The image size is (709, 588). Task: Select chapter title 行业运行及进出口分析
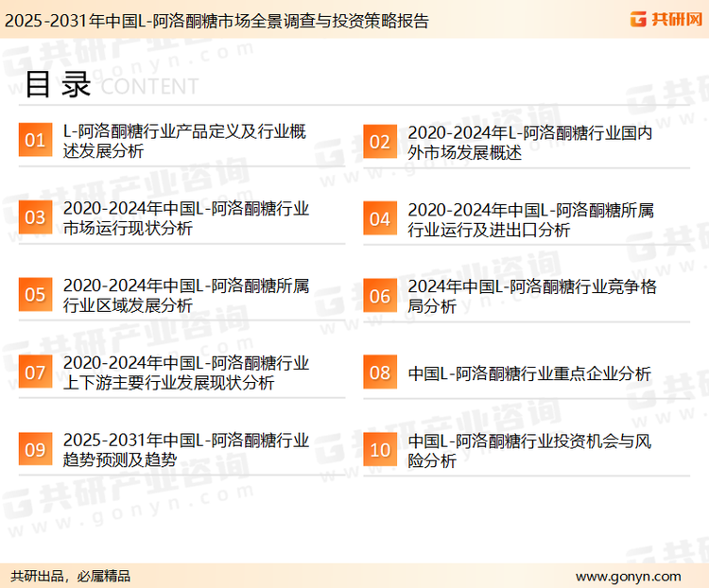531,220
